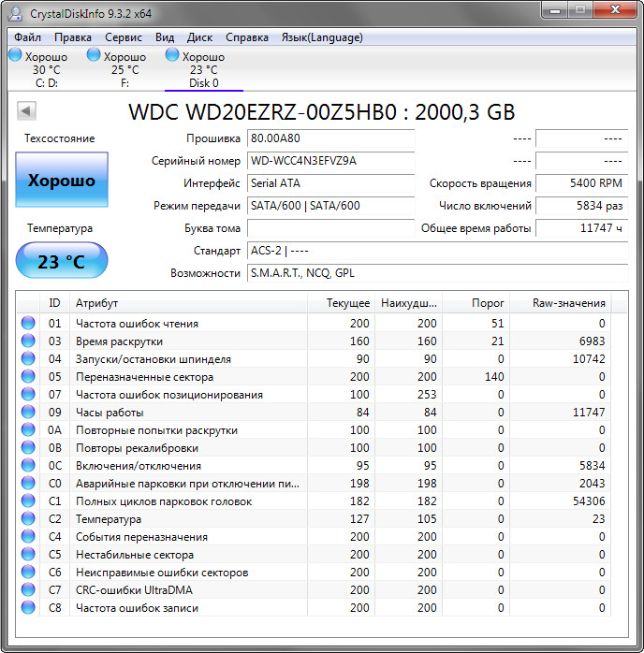Click the Raw-значения column header
644x653 pixels.
(x=561, y=303)
